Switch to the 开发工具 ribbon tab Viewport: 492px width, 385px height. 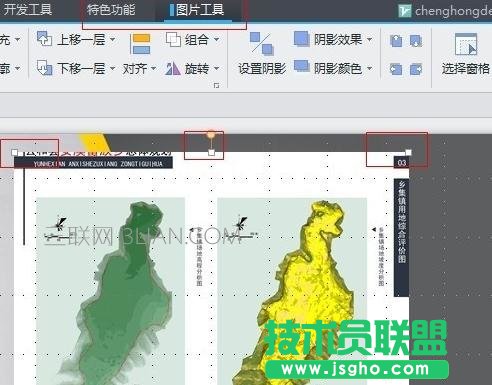[x=27, y=9]
